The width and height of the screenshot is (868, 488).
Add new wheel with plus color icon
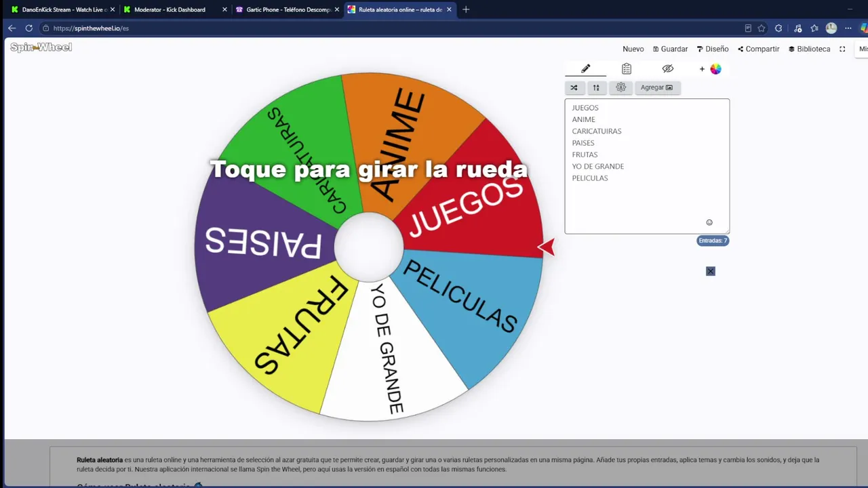[710, 68]
